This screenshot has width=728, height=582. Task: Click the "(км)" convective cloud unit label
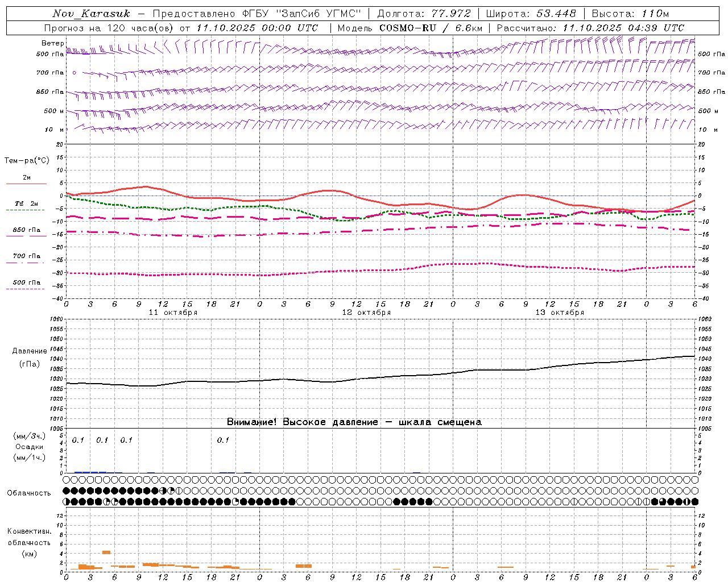point(29,554)
